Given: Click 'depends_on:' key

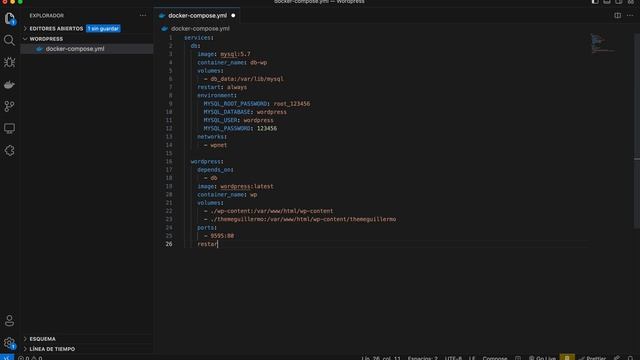Looking at the screenshot, I should (x=215, y=170).
